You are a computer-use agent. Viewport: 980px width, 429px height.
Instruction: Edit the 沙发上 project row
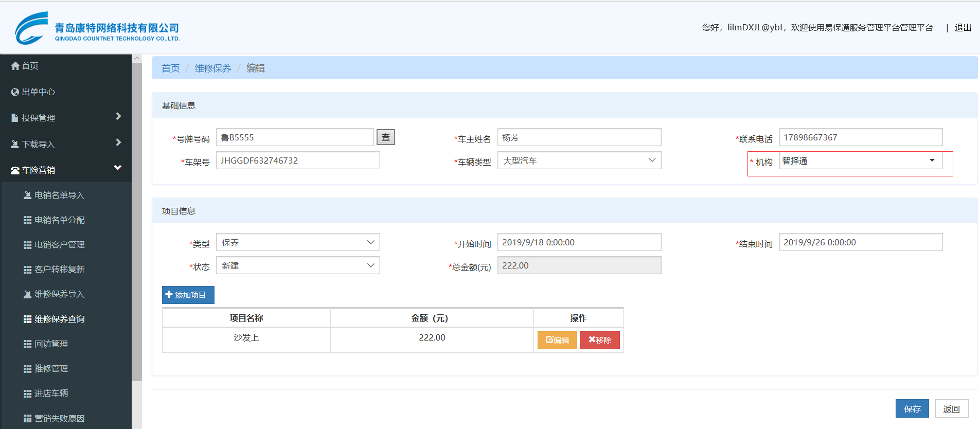coord(557,340)
